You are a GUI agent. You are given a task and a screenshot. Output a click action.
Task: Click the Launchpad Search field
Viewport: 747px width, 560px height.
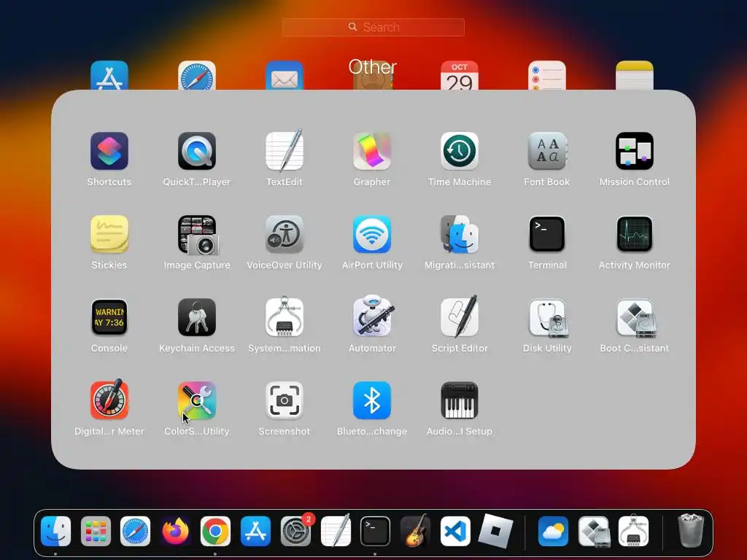(x=373, y=27)
